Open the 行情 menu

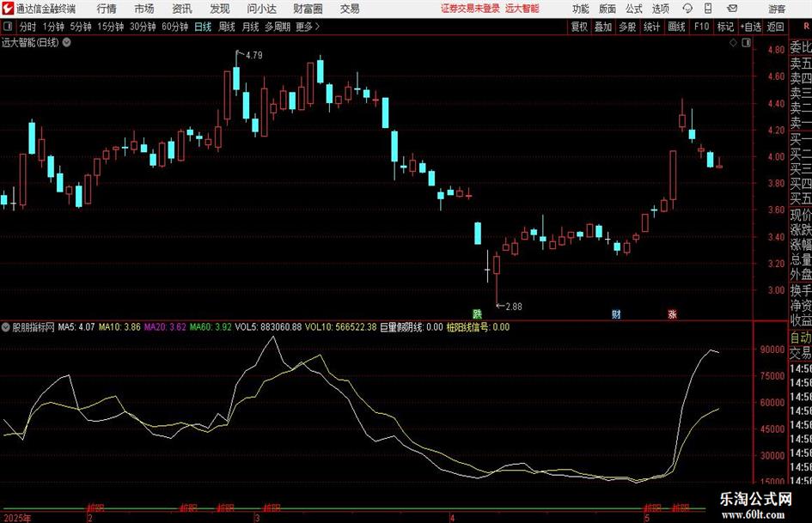[107, 9]
